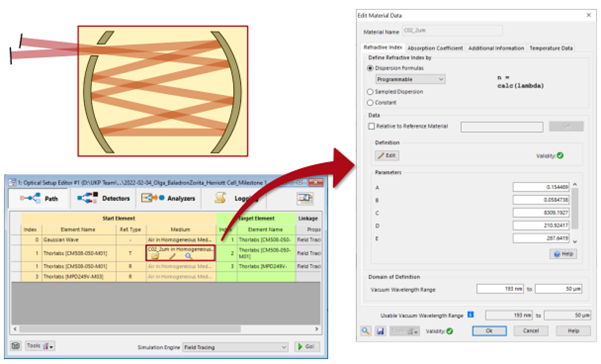Click the icon right of the Logging tab

coord(305,198)
